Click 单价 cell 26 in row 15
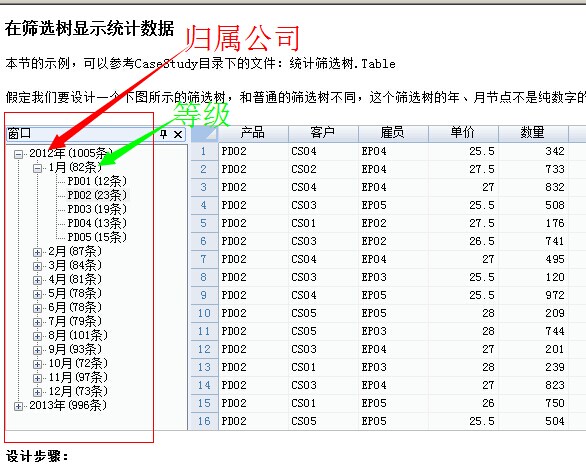 coord(463,403)
